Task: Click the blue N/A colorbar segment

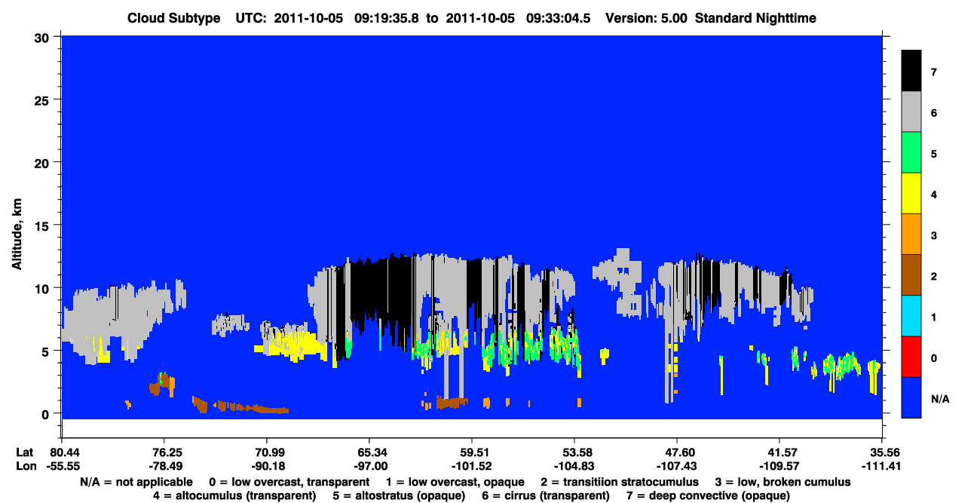Action: click(911, 397)
